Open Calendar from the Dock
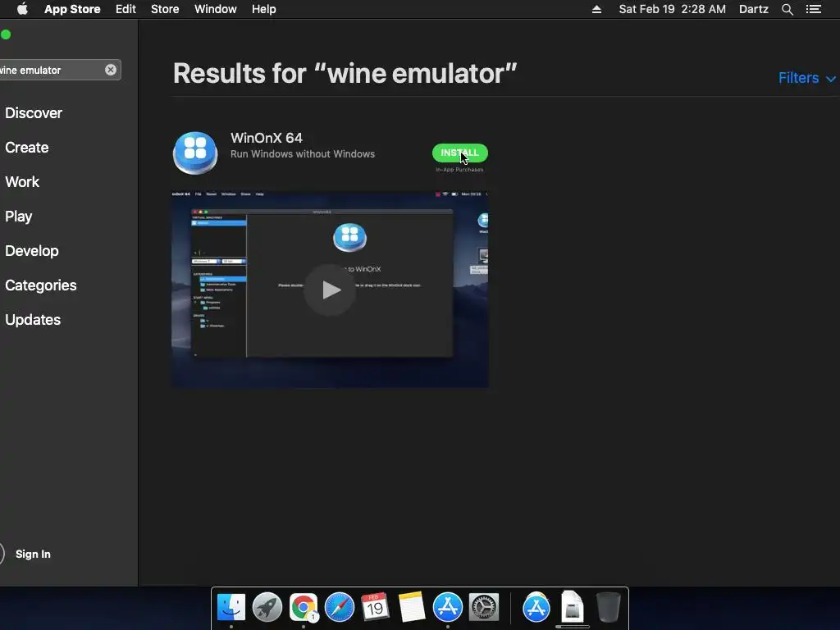The width and height of the screenshot is (840, 630). [375, 608]
